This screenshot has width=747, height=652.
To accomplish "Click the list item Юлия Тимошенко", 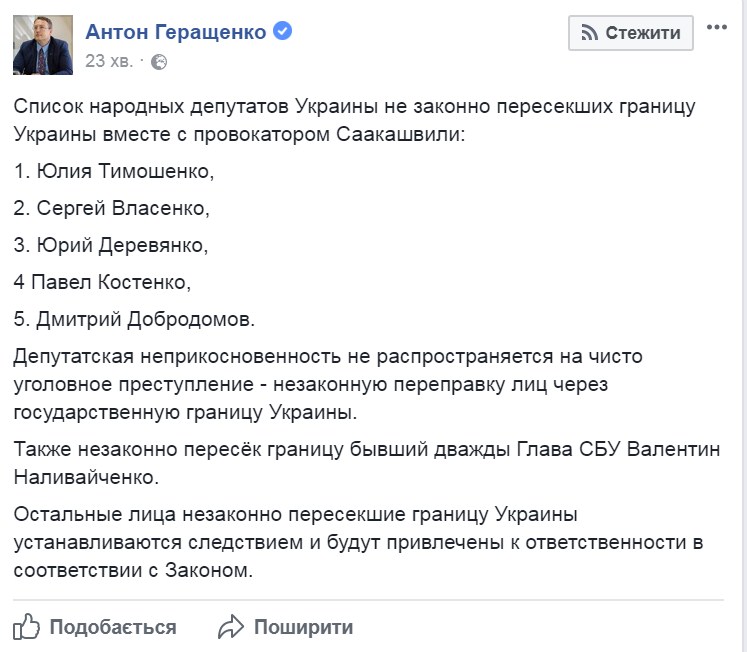I will pyautogui.click(x=114, y=171).
